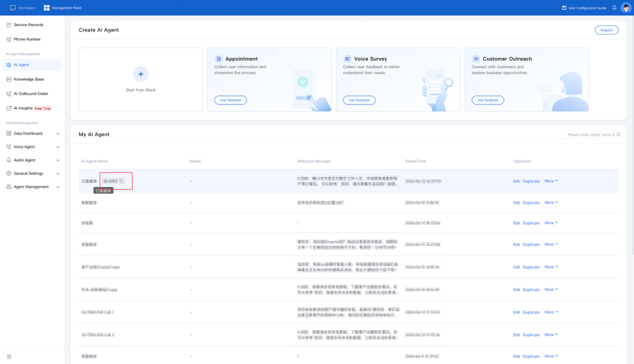Click the Knowledge Base sidebar icon
This screenshot has width=634, height=364.
coord(9,79)
